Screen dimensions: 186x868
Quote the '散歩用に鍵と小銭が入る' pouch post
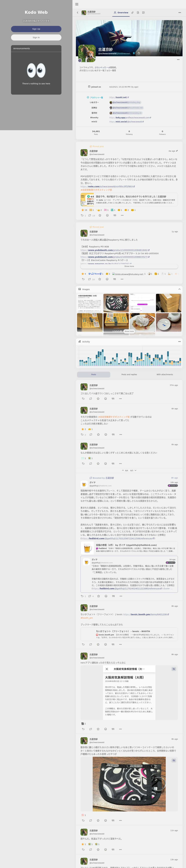tap(113, 821)
